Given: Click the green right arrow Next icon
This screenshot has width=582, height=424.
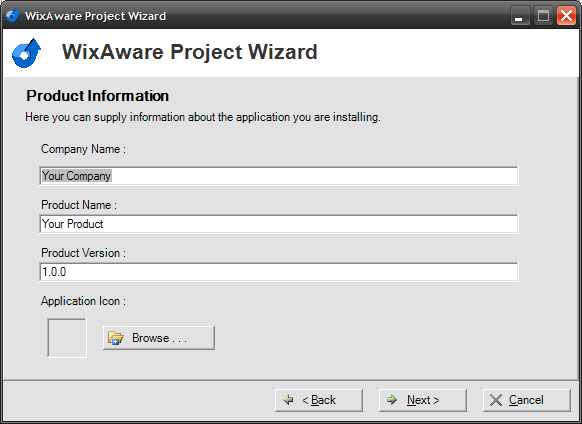Looking at the screenshot, I should (x=392, y=400).
